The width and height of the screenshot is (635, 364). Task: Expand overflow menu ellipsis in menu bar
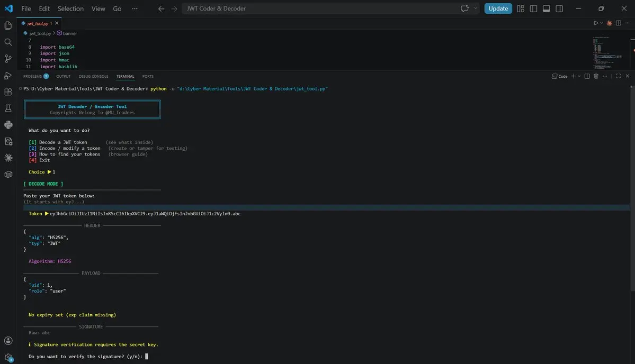135,8
